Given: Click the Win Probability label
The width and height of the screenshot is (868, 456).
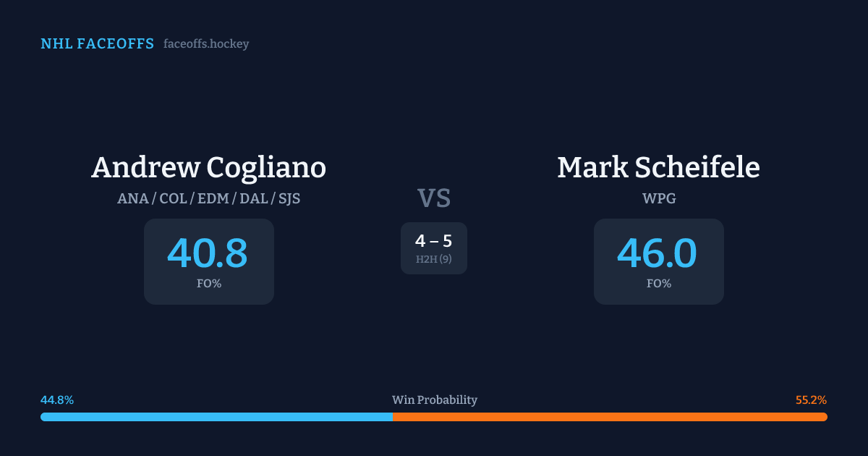Looking at the screenshot, I should click(434, 400).
